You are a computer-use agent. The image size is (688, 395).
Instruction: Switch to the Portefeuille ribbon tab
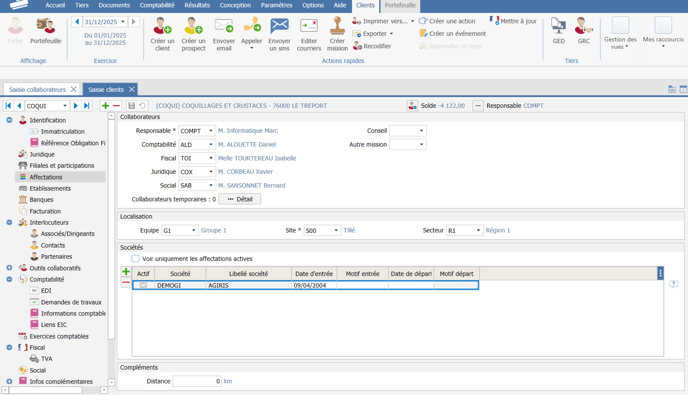coord(400,5)
